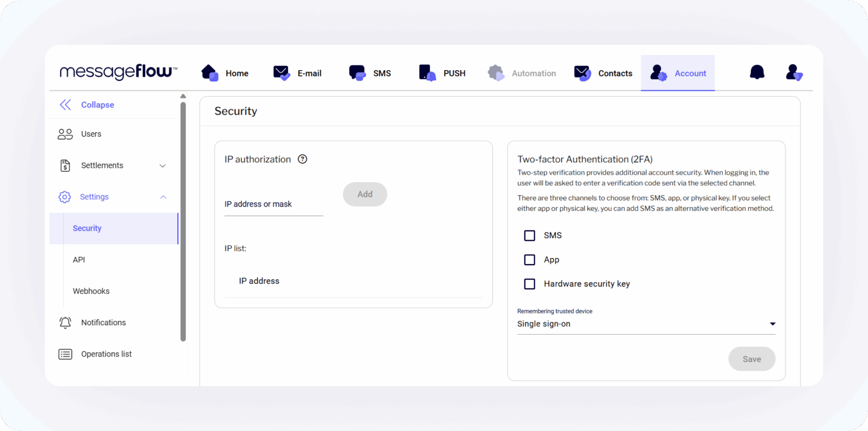
Task: Expand the Settlements section
Action: click(162, 166)
